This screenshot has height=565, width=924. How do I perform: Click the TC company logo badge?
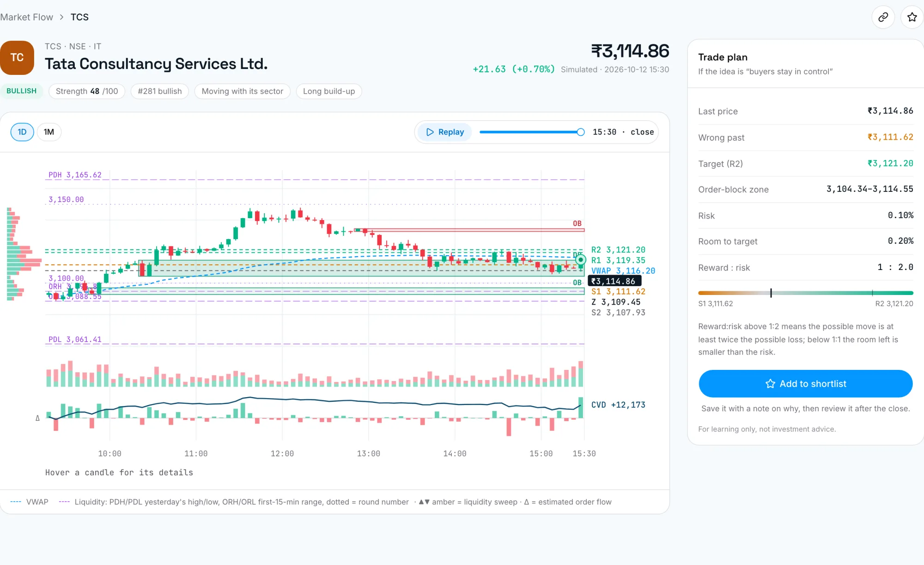tap(17, 58)
